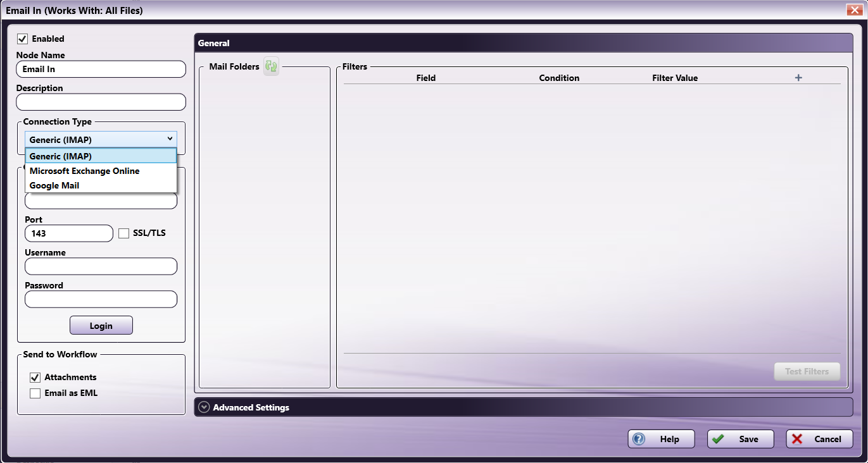This screenshot has width=868, height=463.
Task: Edit the Node Name field
Action: 101,69
